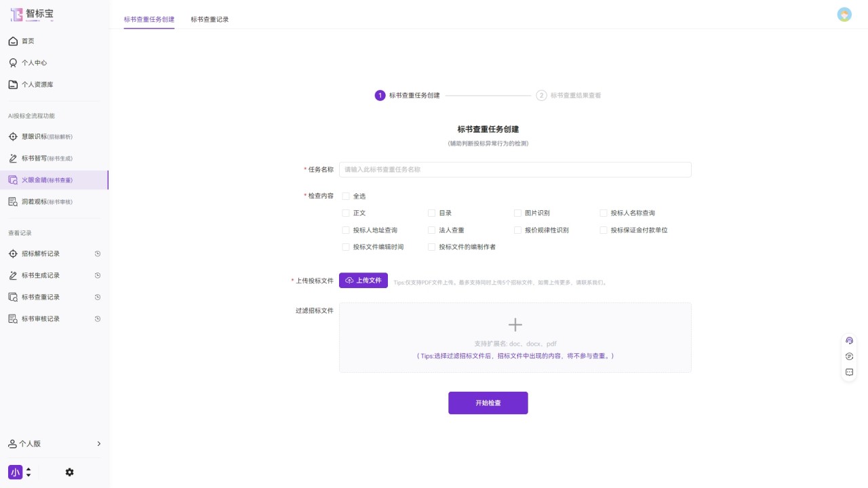
Task: Toggle 投标保证金付款单位 checkbox
Action: pyautogui.click(x=604, y=230)
